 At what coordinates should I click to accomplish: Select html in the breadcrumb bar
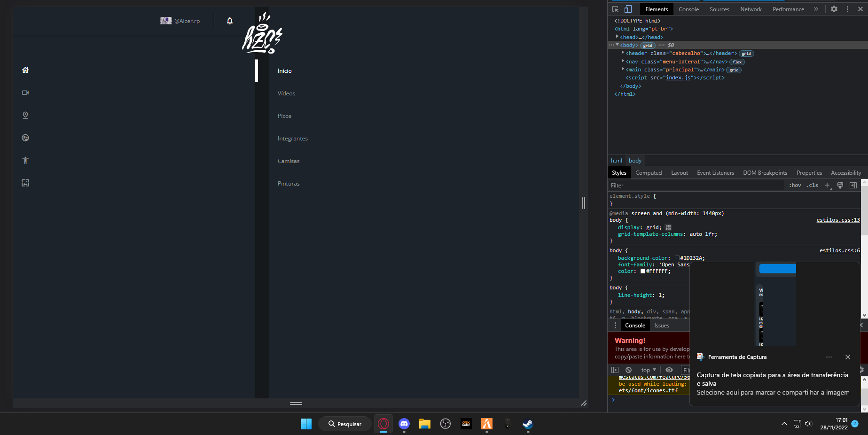617,161
